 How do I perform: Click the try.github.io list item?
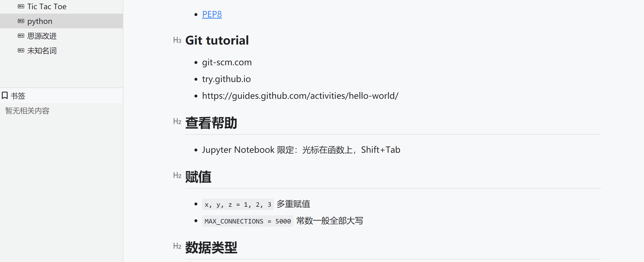226,79
